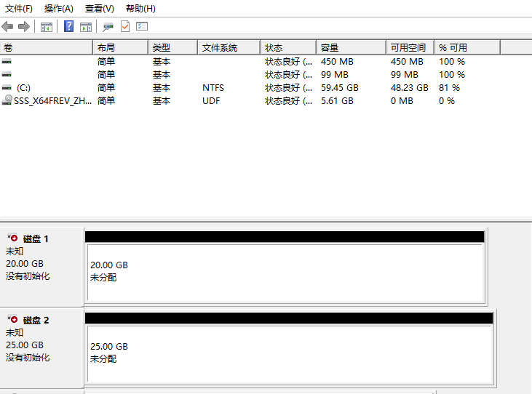Click the checklist settings toolbar icon
This screenshot has width=532, height=394.
coord(142,27)
